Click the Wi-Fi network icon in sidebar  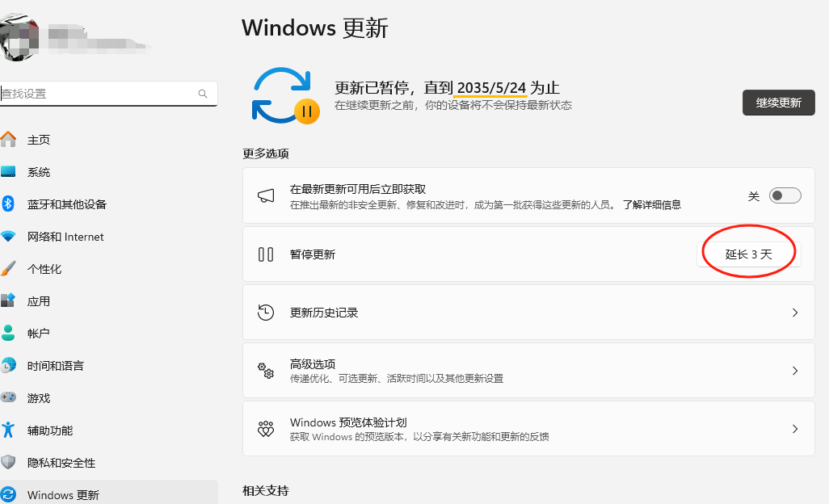[x=8, y=236]
